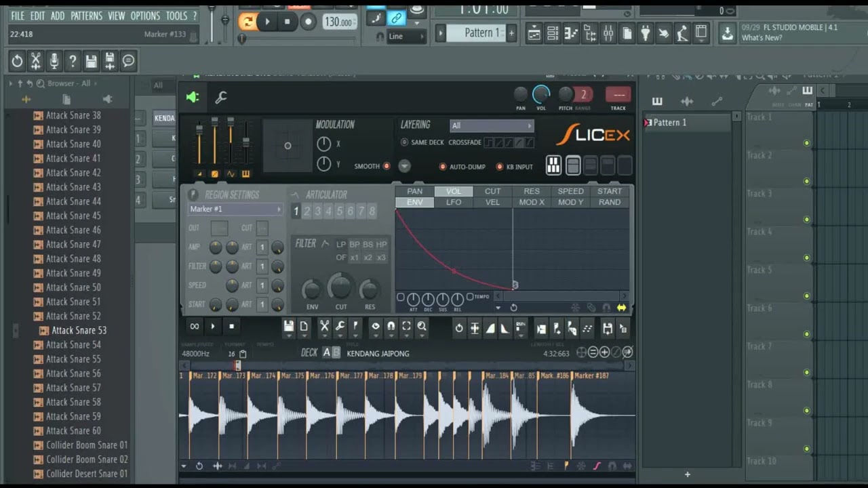Click the yellow double-arrow icon in envelope editor

(621, 308)
